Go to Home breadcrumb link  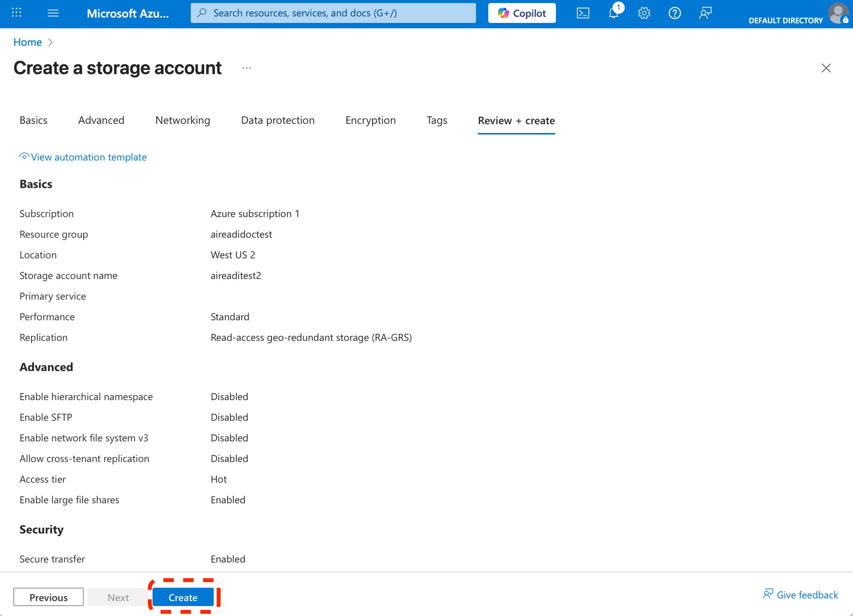(28, 42)
